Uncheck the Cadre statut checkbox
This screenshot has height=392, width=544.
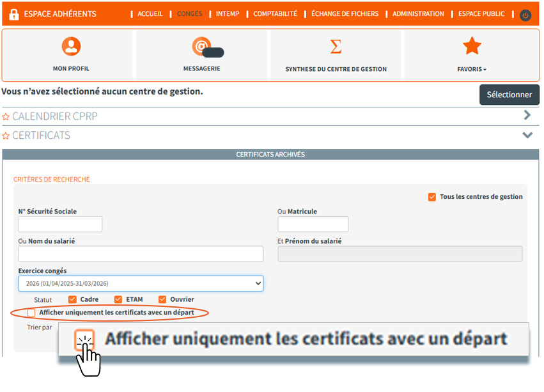(x=72, y=299)
